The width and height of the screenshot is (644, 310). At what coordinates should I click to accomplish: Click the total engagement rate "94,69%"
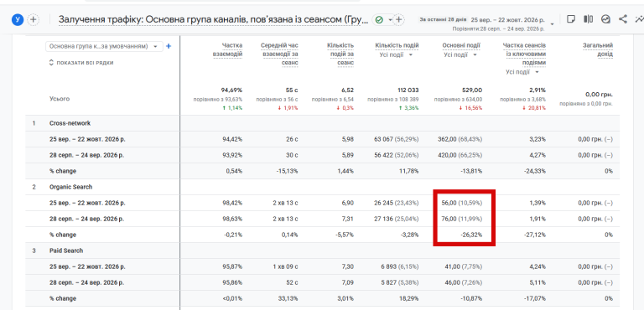(x=231, y=90)
